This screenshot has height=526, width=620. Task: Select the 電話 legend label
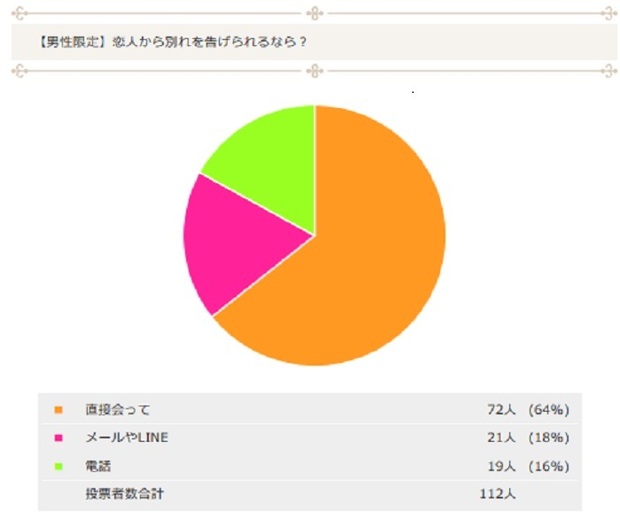coord(98,466)
